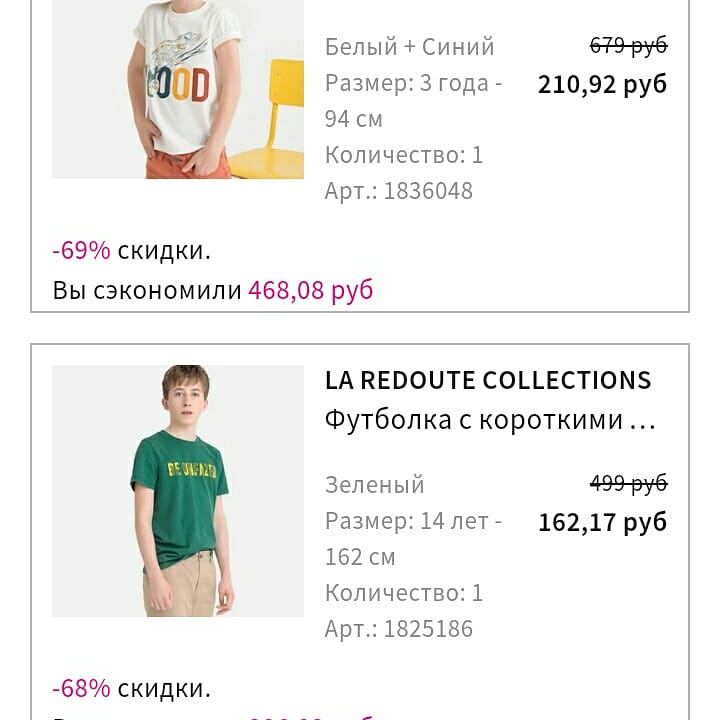Click the 162,17 руб discounted price

coord(602,522)
